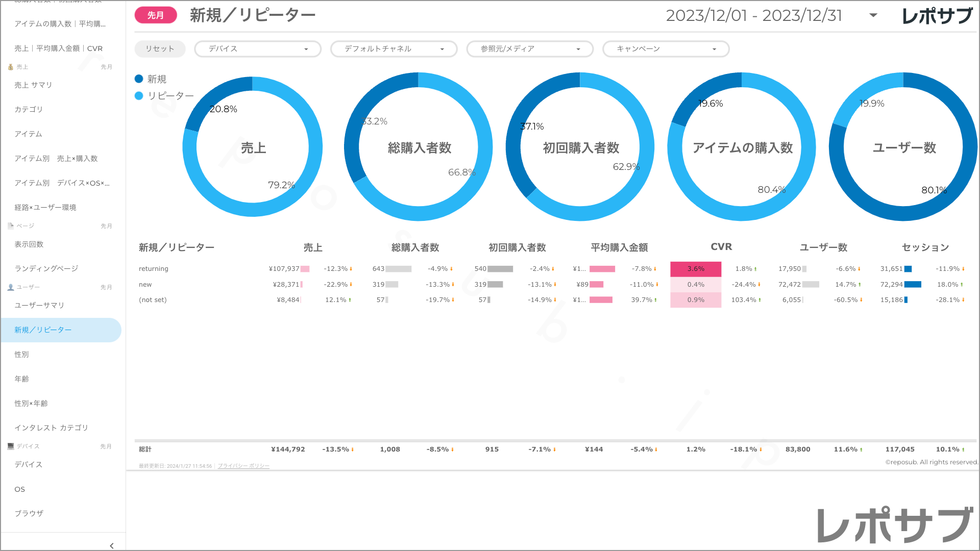Open the プライバシー ポリシー link
Image resolution: width=980 pixels, height=551 pixels.
(243, 466)
